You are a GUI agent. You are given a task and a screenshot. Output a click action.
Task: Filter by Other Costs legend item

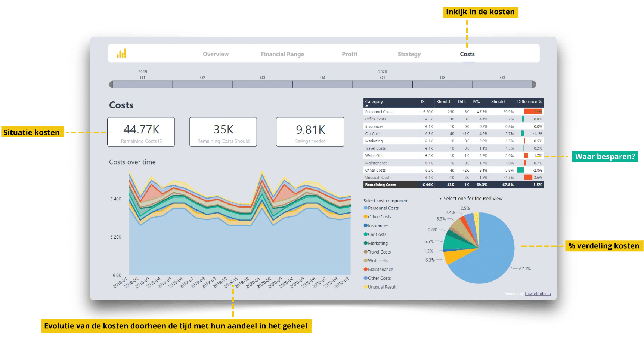pos(377,278)
